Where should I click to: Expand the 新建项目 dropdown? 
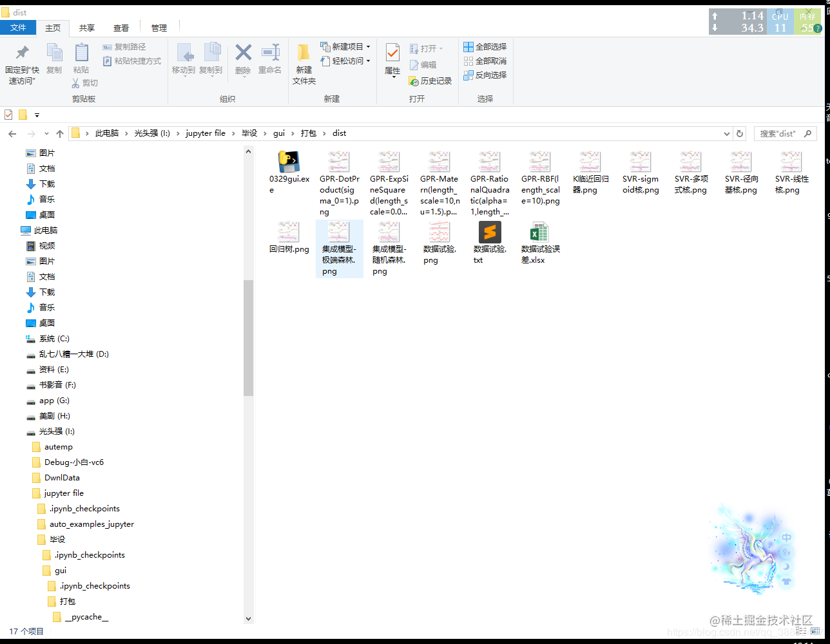point(369,46)
